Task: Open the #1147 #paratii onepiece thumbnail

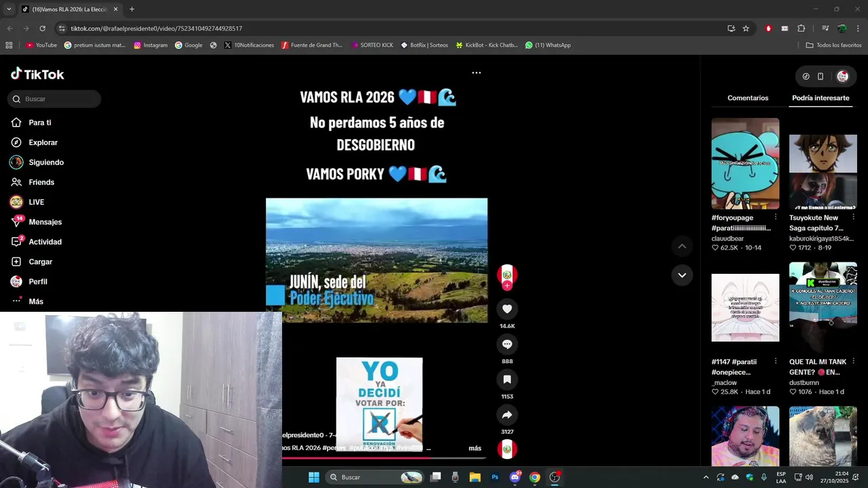Action: (x=745, y=308)
